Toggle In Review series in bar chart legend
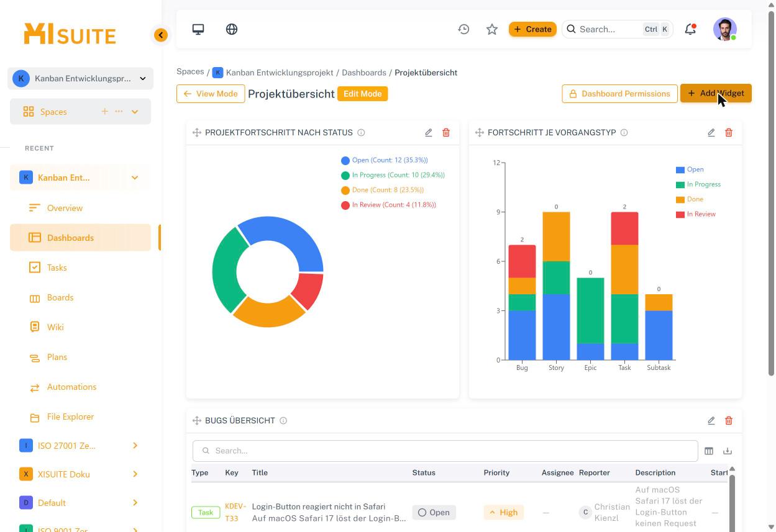Viewport: 776px width, 532px height. [x=696, y=214]
